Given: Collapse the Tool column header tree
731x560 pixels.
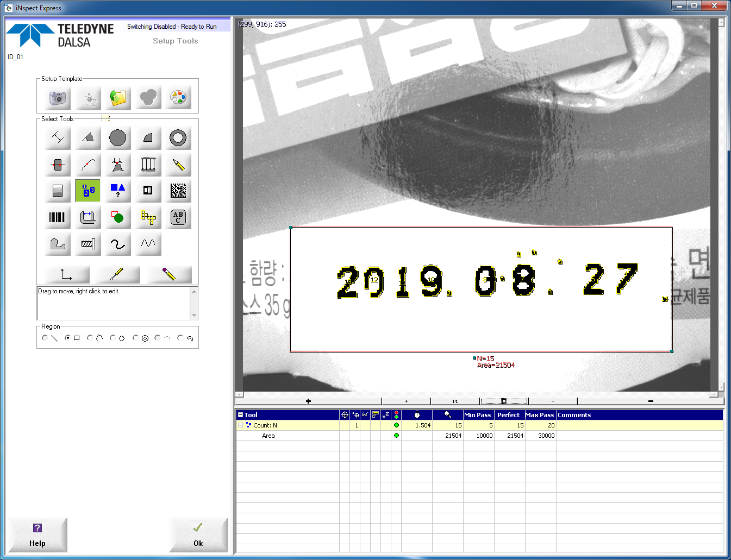Looking at the screenshot, I should [240, 415].
